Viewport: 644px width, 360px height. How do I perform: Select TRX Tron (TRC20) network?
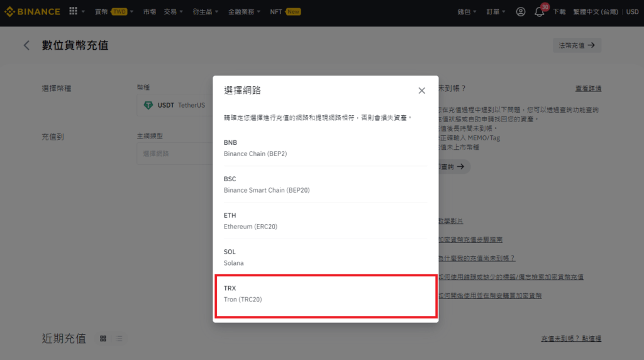pos(326,296)
